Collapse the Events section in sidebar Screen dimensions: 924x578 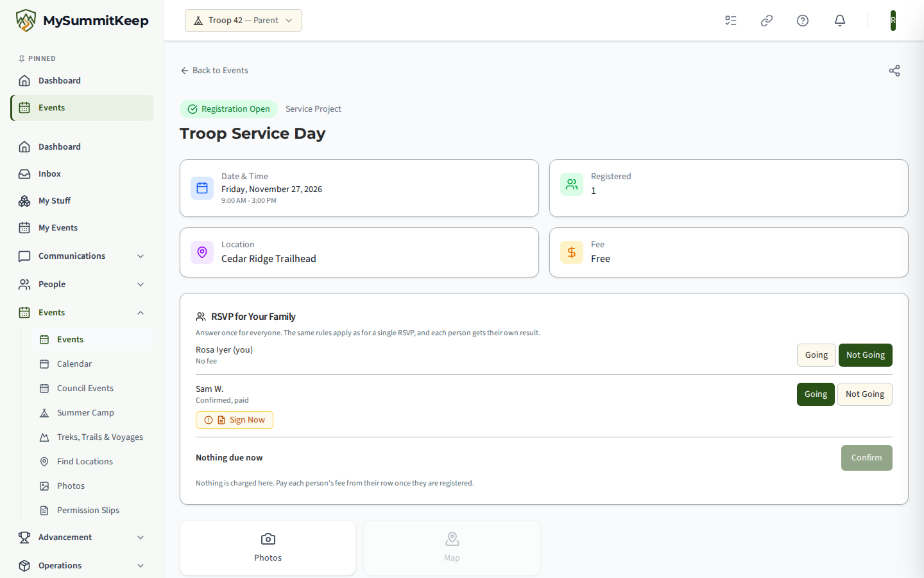(82, 313)
